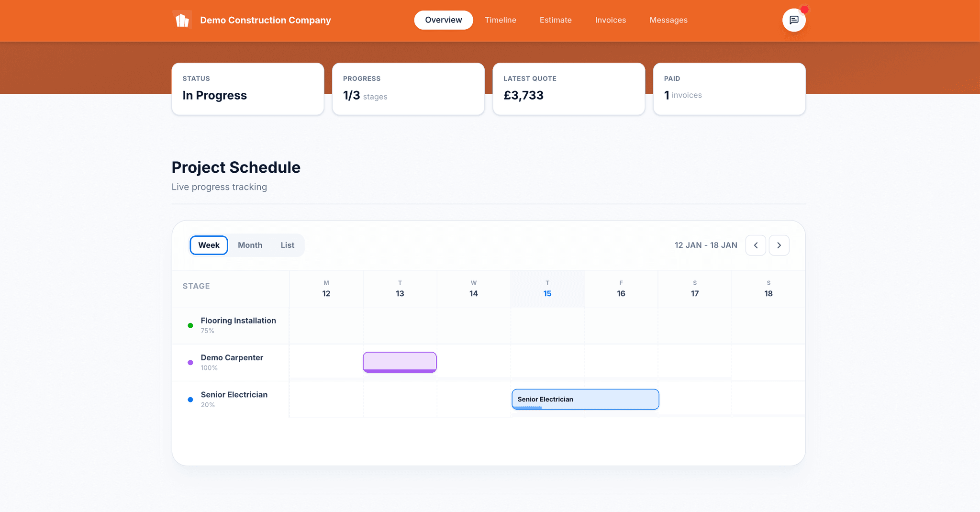The width and height of the screenshot is (980, 512).
Task: Click the Demo Construction Company logo
Action: [182, 20]
